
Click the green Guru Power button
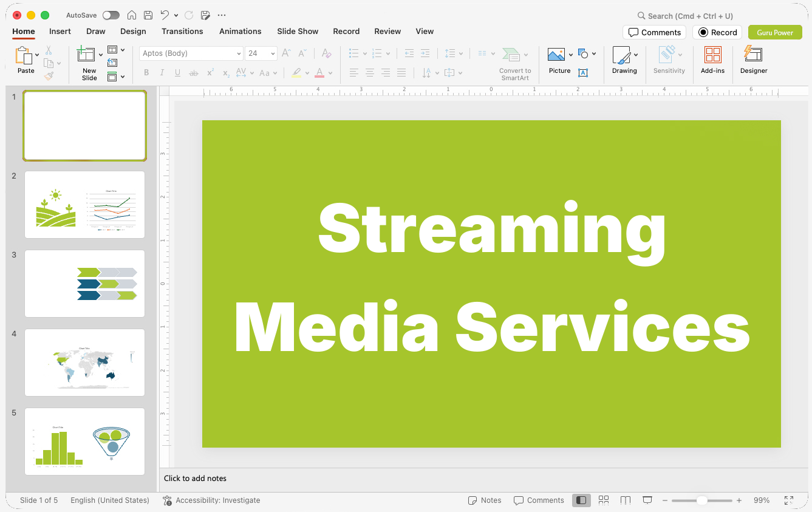click(x=775, y=32)
